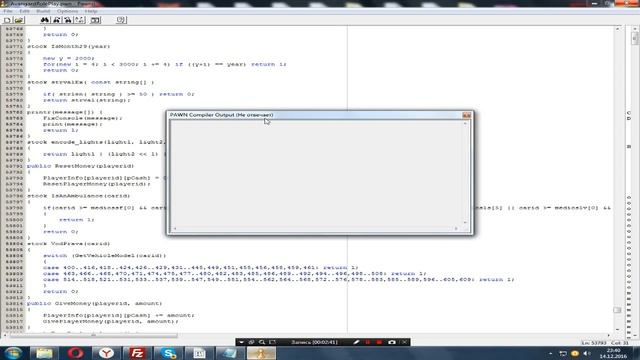The image size is (640, 360).
Task: Click the line 'stock IsAnAmbulance(carid)'
Action: (78, 196)
